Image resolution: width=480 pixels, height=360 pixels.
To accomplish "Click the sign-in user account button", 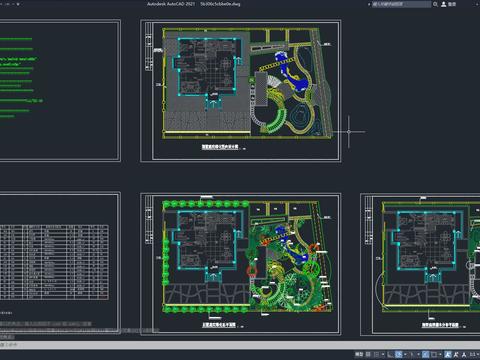I will tap(449, 4).
